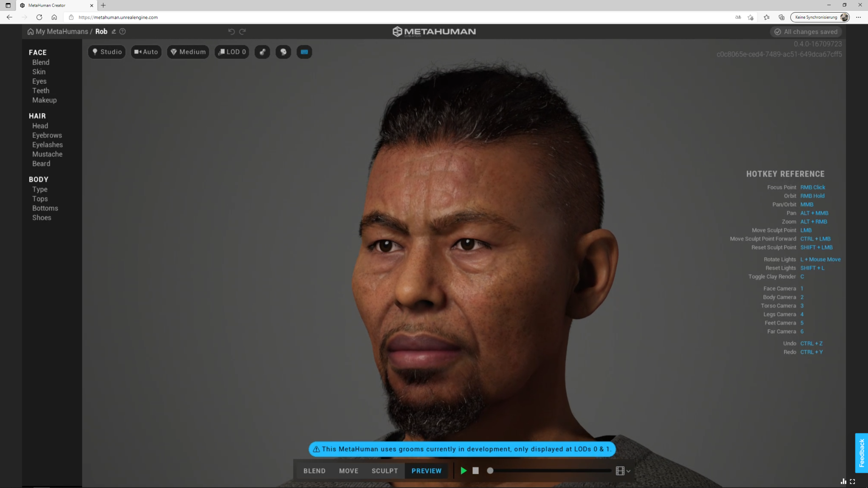The width and height of the screenshot is (868, 488).
Task: Open the browser Favorites list icon
Action: (766, 17)
